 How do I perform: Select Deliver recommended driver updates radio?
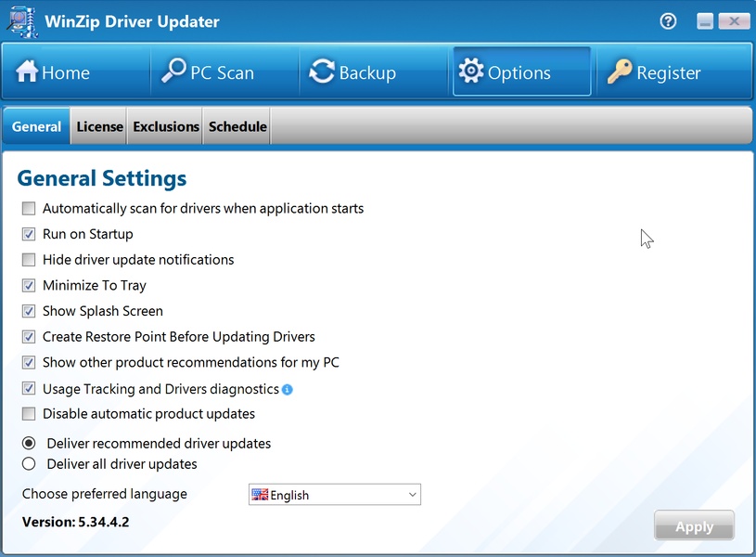tap(29, 443)
